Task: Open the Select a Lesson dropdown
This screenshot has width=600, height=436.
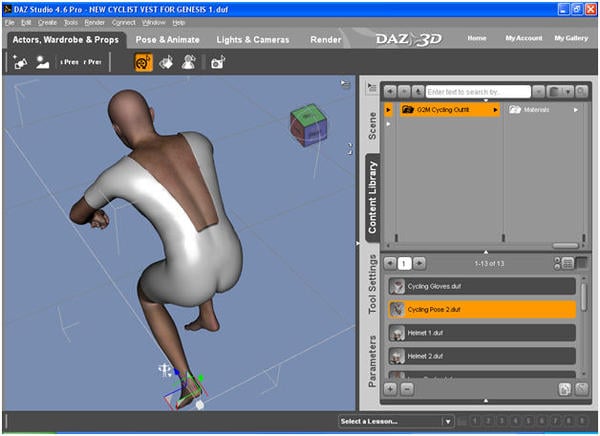Action: pos(396,421)
